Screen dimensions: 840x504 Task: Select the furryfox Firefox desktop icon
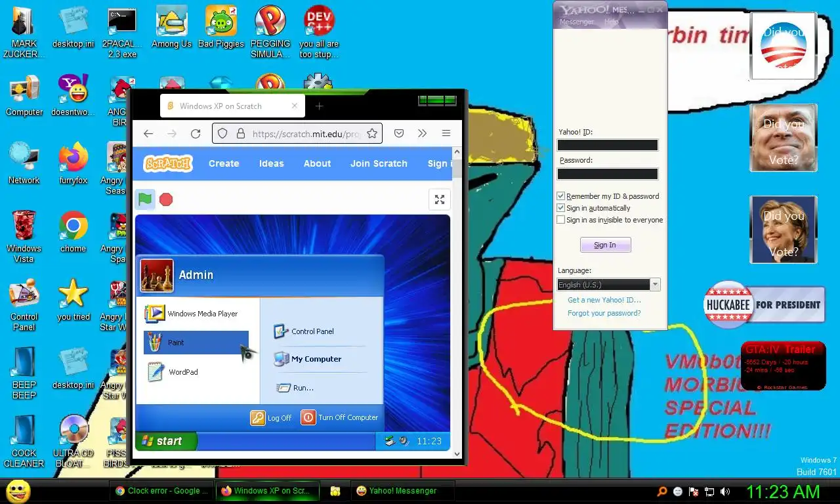73,163
